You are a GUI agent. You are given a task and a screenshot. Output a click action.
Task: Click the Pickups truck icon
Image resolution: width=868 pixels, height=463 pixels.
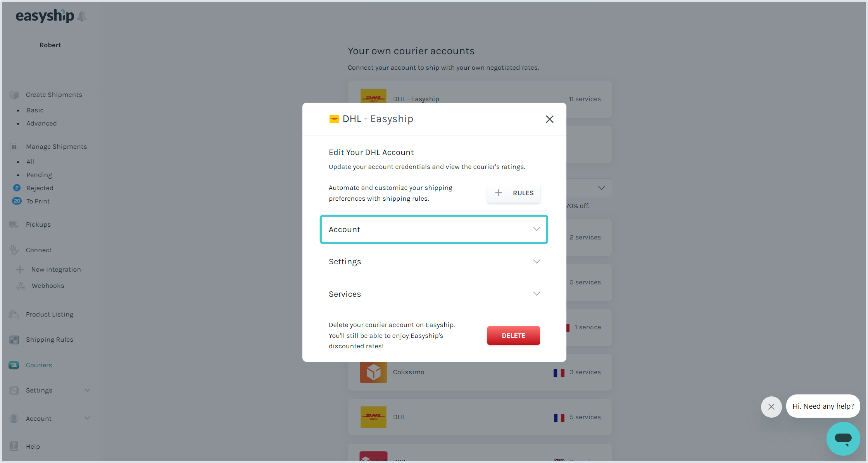[14, 225]
